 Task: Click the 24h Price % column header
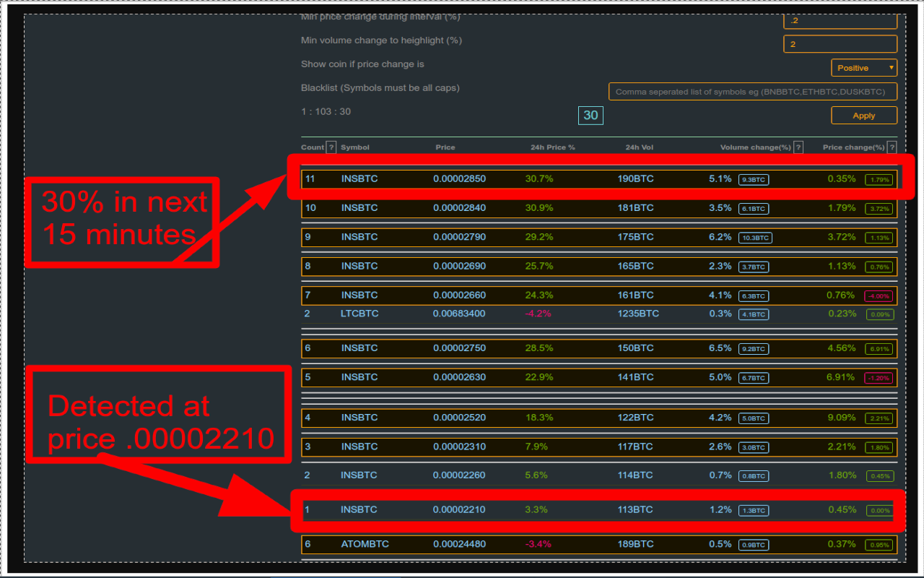pyautogui.click(x=553, y=147)
